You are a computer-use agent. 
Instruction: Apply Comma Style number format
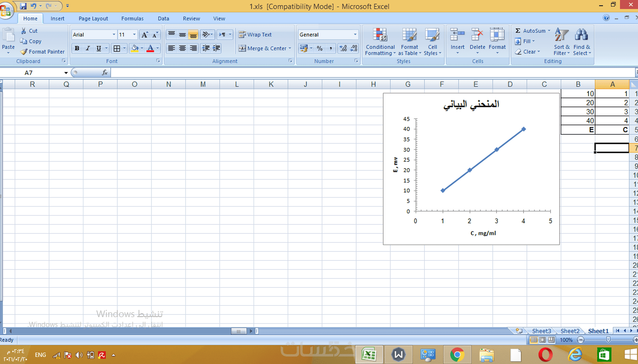point(331,48)
